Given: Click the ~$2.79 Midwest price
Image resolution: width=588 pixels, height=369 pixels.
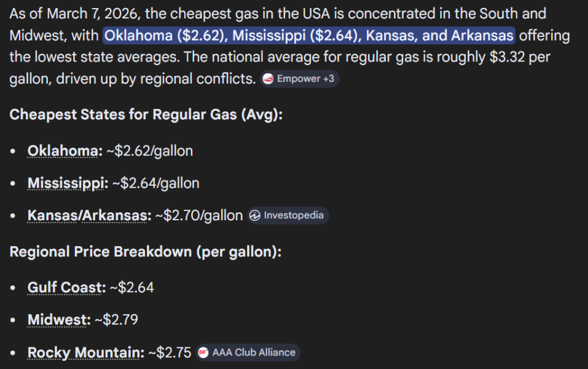Looking at the screenshot, I should pyautogui.click(x=116, y=320).
